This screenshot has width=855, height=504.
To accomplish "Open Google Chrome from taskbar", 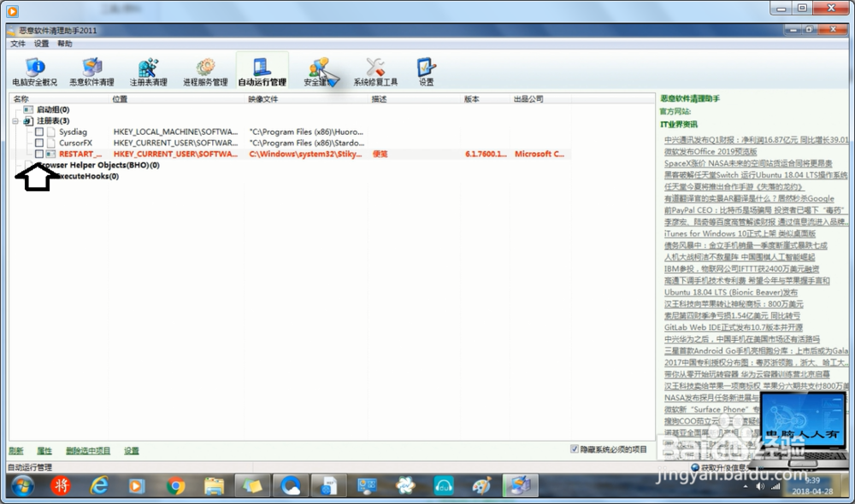I will coord(175,485).
